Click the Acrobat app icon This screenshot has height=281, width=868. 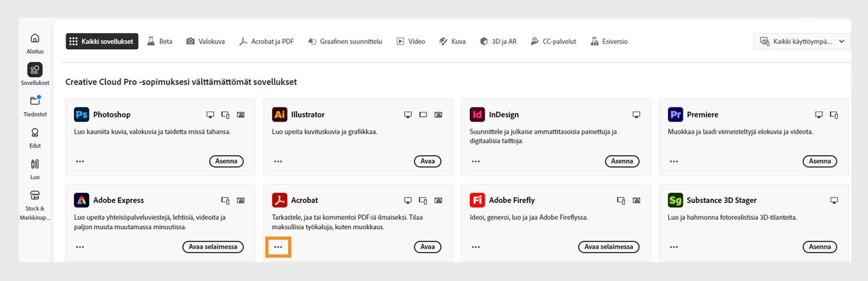coord(279,200)
